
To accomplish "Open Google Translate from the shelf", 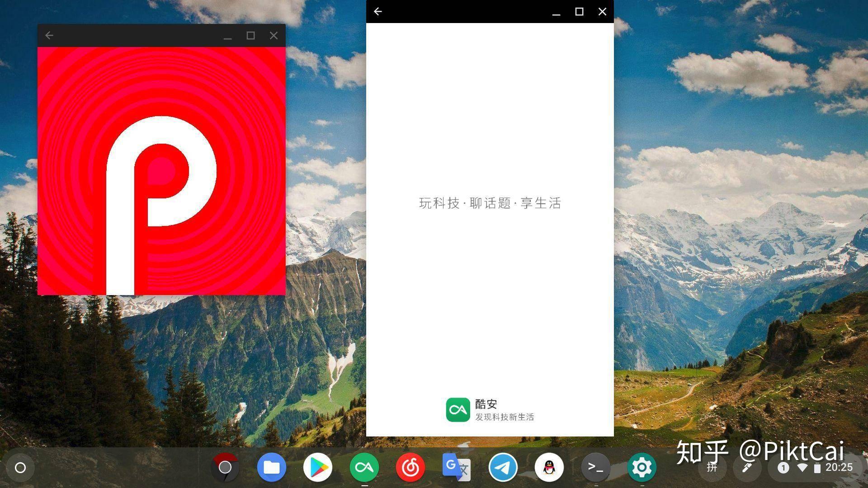I will point(457,468).
